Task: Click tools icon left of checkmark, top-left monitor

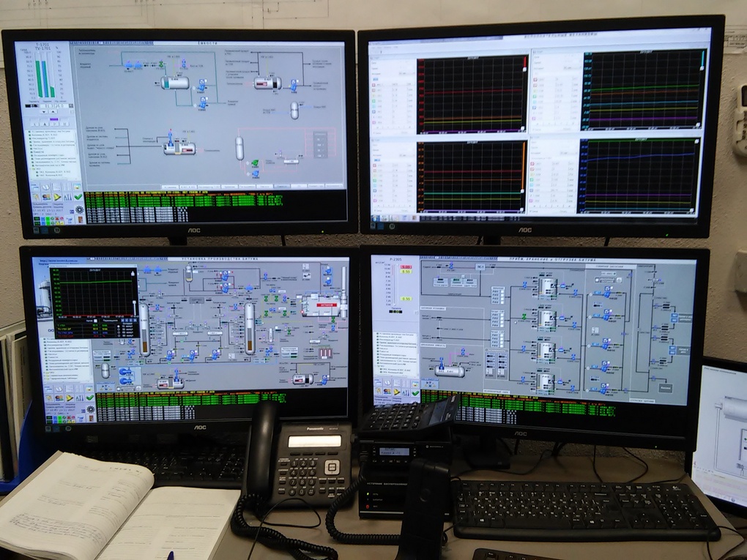Action: click(x=68, y=197)
